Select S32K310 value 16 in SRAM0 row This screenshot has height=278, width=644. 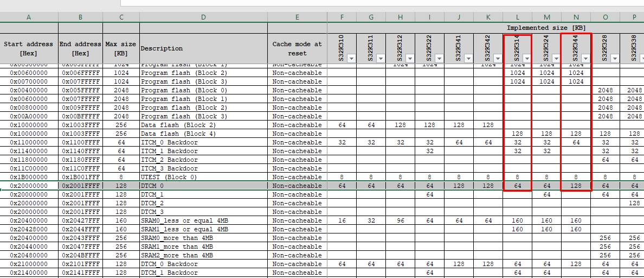(x=342, y=220)
